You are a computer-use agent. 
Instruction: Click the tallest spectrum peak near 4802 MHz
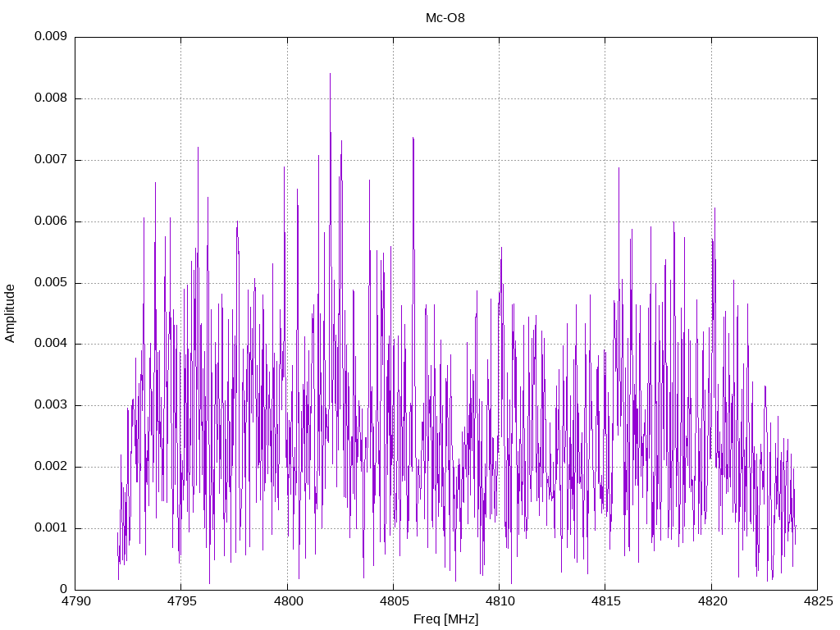tap(330, 74)
